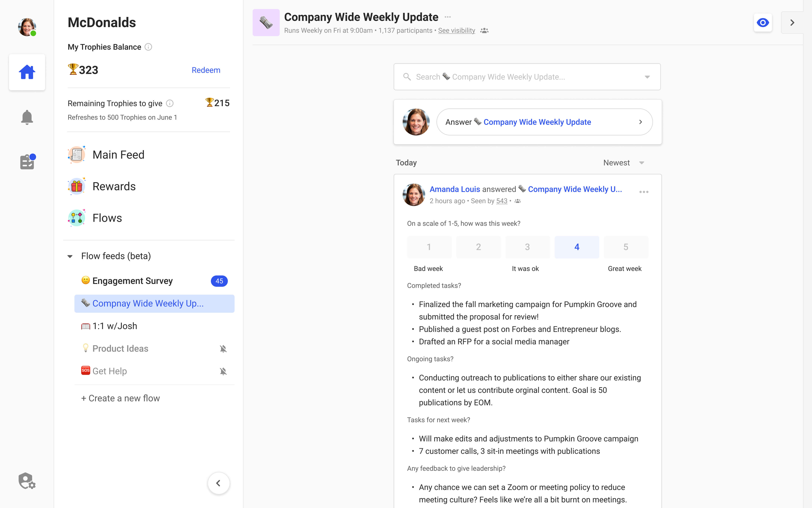
Task: Select the Compnay Wide Weekly Up... feed
Action: tap(154, 304)
